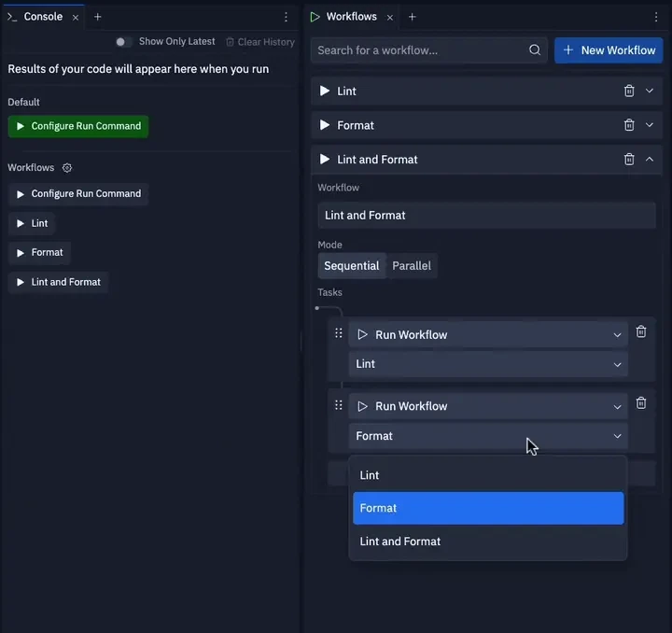Expand the Lint workflow chevron
Image resolution: width=672 pixels, height=633 pixels.
(650, 91)
